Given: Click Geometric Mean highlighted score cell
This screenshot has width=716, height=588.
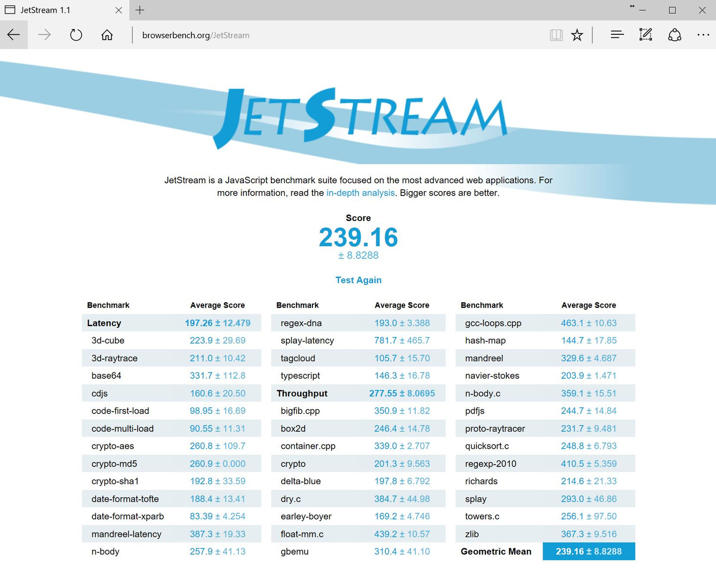Looking at the screenshot, I should (x=589, y=551).
